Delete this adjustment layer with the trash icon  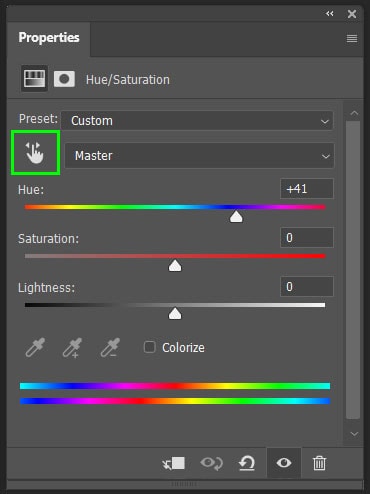point(319,463)
